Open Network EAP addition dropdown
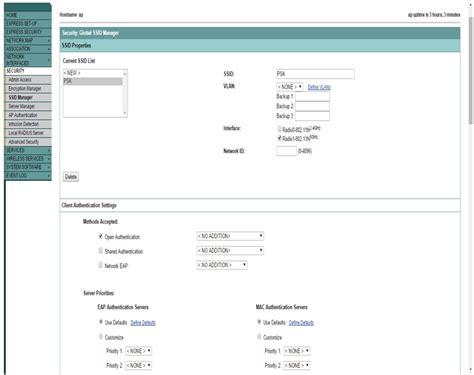Image resolution: width=474 pixels, height=375 pixels. click(222, 265)
